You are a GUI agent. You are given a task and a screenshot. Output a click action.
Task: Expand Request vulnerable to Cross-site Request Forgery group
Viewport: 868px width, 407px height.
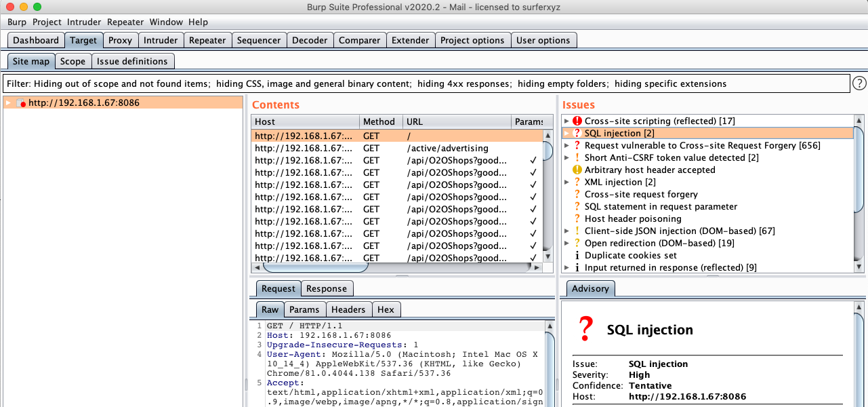pos(566,145)
